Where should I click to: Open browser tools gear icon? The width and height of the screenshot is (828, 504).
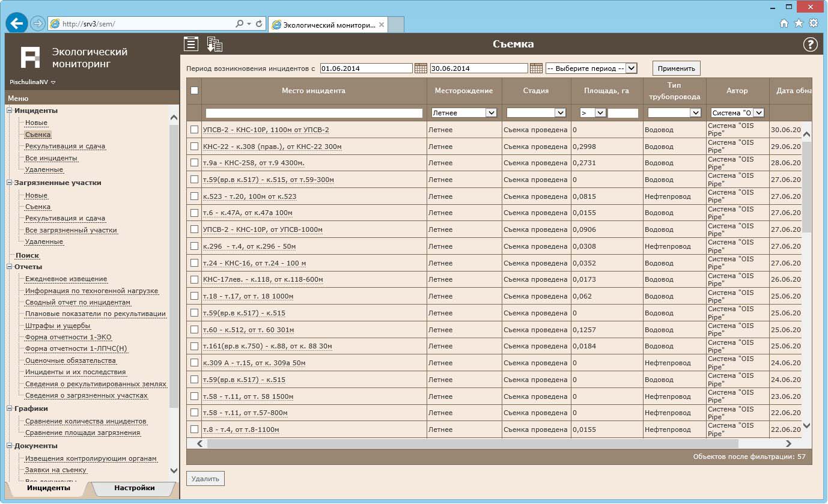click(x=814, y=23)
